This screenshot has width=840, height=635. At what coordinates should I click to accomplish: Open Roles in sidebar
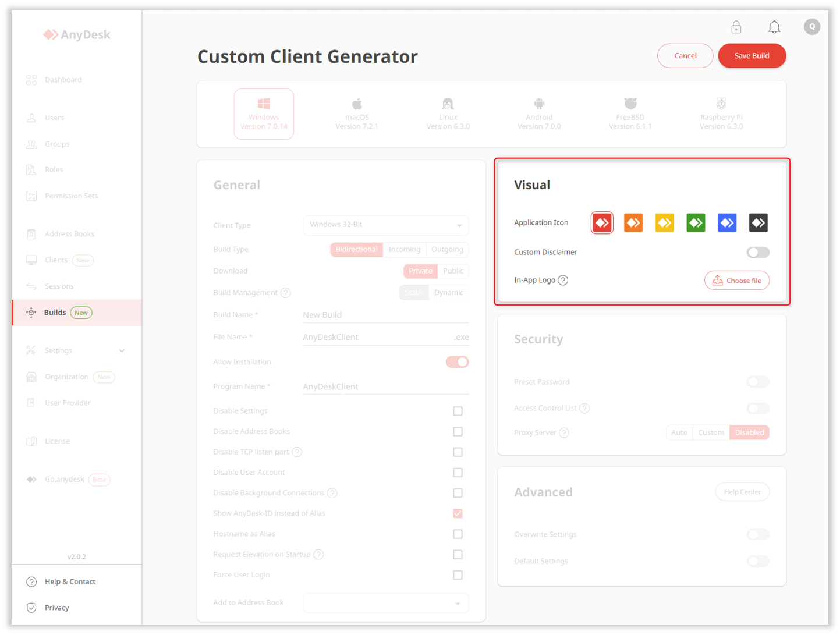(x=76, y=169)
